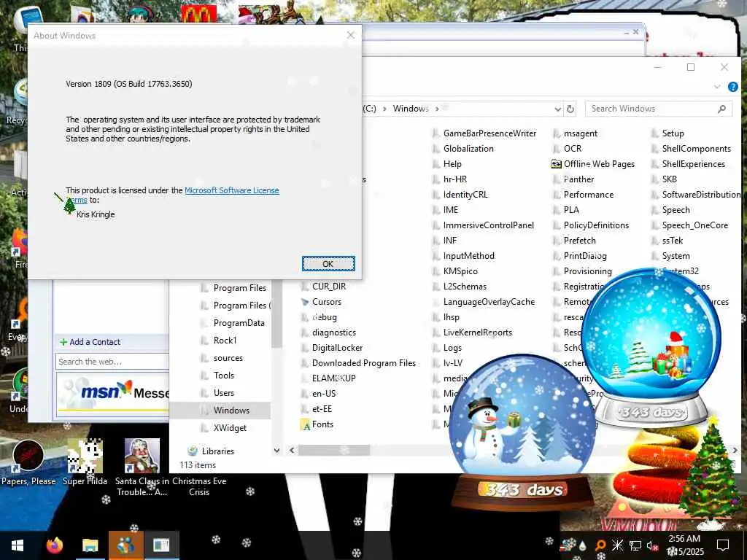This screenshot has height=560, width=747.
Task: Select Rock1 in the navigation tree
Action: pyautogui.click(x=225, y=341)
